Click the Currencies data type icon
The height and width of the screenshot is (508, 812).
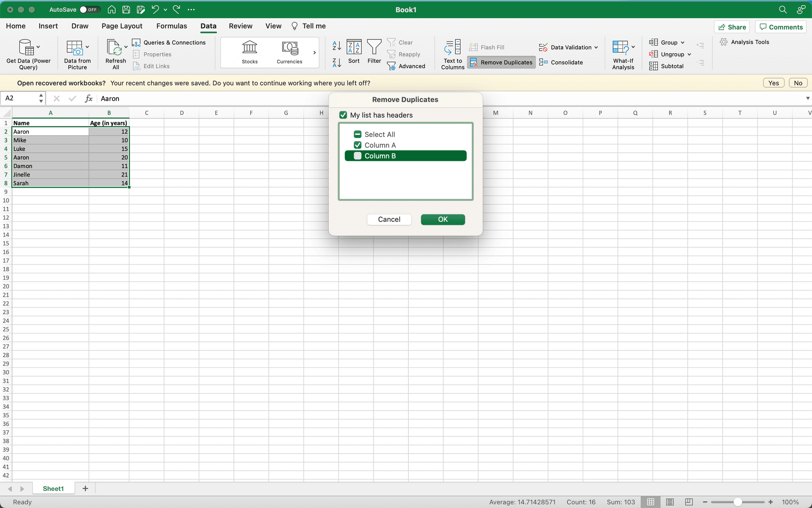289,52
